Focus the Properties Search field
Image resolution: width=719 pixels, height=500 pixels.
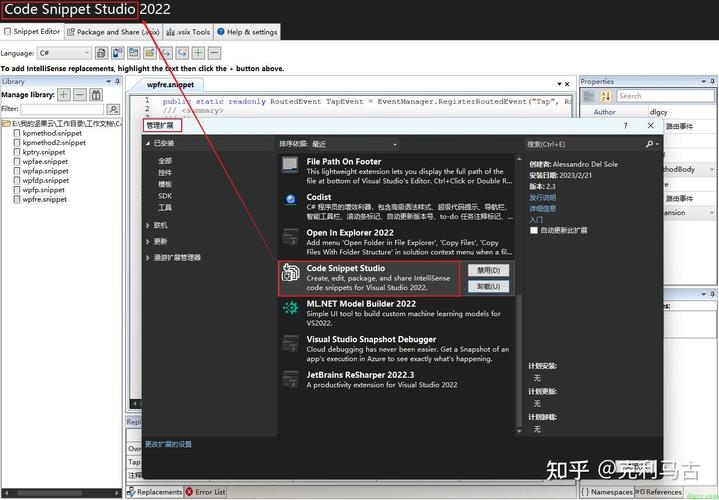pyautogui.click(x=665, y=96)
